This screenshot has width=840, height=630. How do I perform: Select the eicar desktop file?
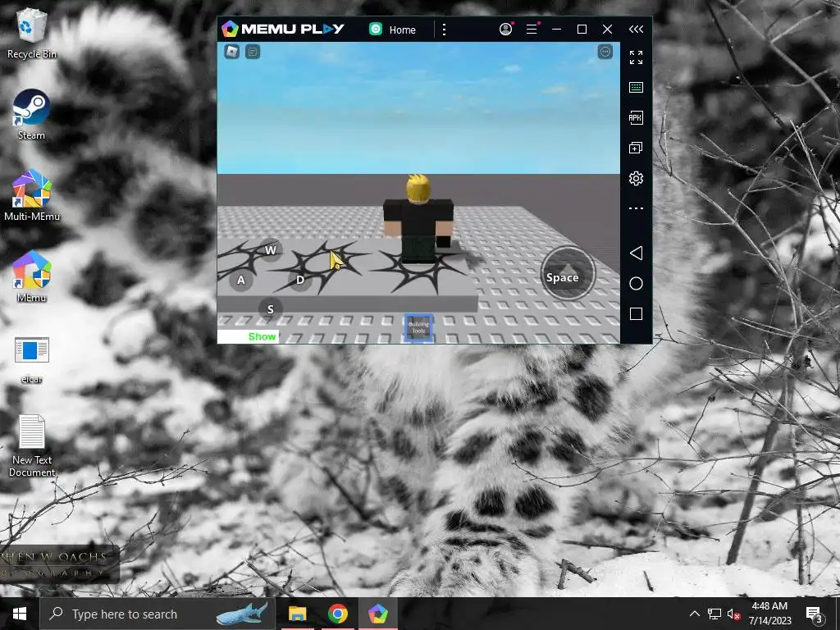(x=32, y=360)
